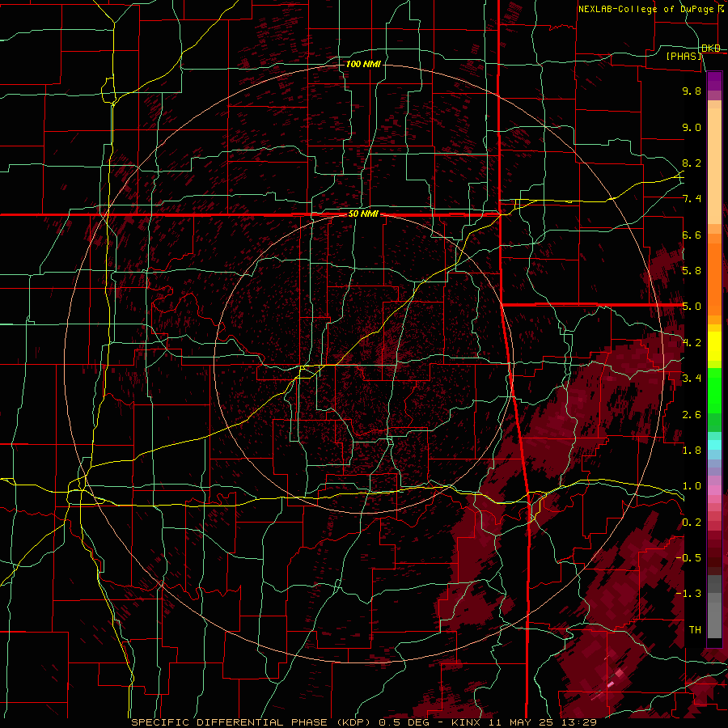Click the 1.8 value on the scale
This screenshot has height=728, width=728.
(x=692, y=451)
